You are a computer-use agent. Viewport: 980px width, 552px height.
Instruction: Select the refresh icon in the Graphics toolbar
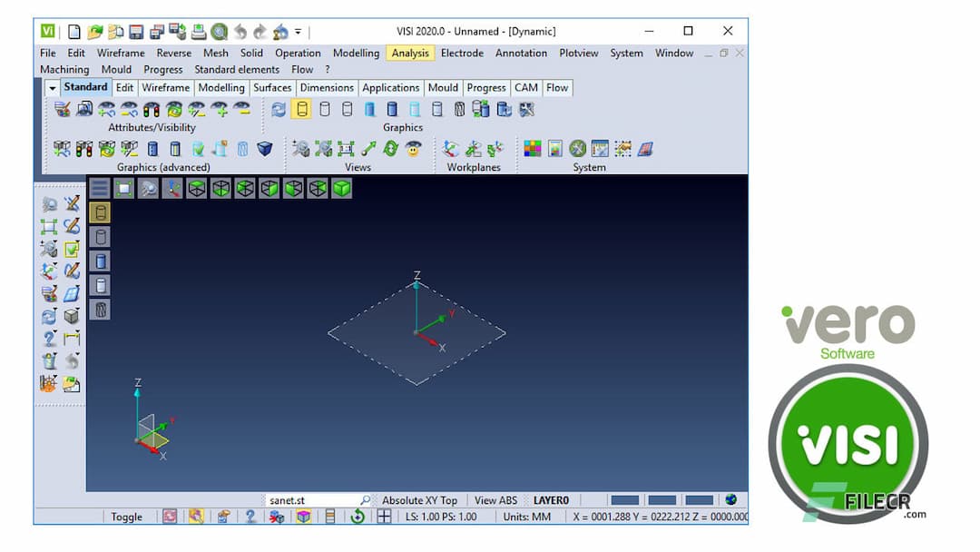coord(278,109)
